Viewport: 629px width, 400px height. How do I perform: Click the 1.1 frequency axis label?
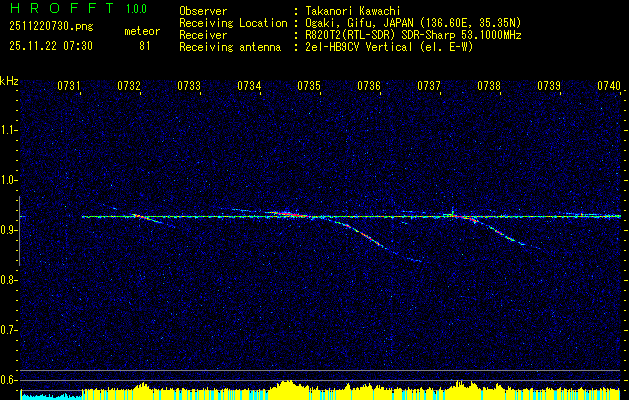[x=9, y=129]
